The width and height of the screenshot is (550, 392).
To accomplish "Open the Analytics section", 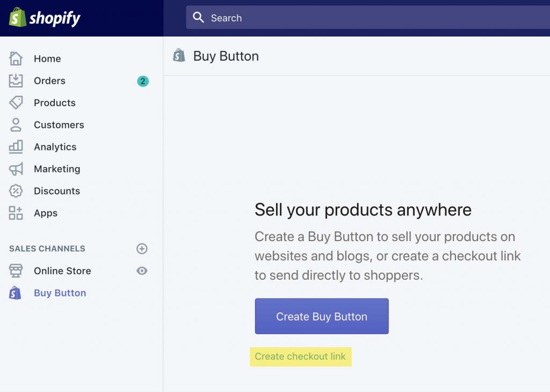I will [x=55, y=147].
